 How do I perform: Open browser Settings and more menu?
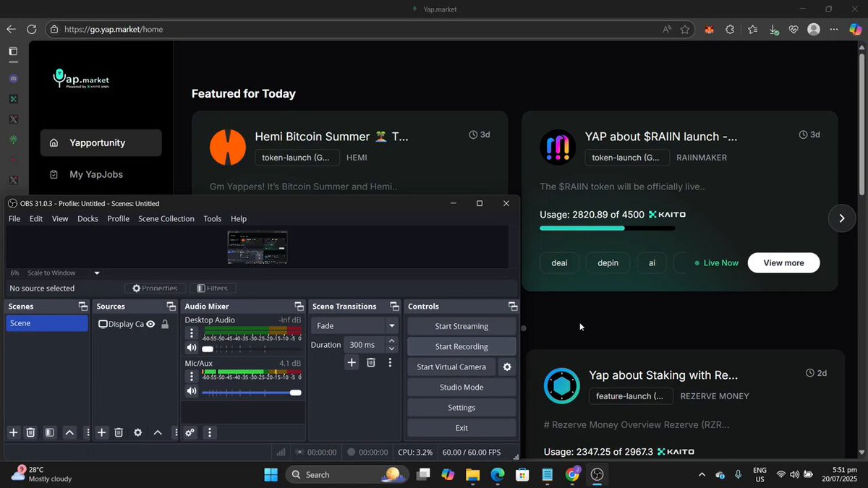tap(834, 29)
